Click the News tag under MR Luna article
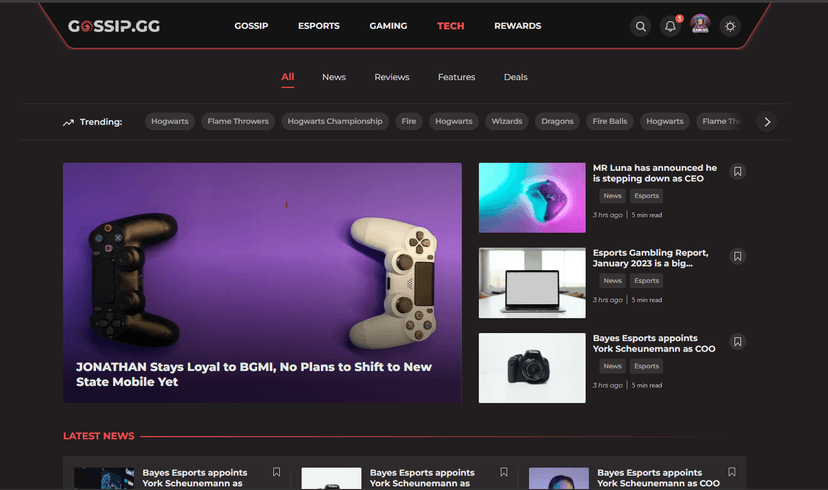Viewport: 828px width, 490px height. coord(613,196)
